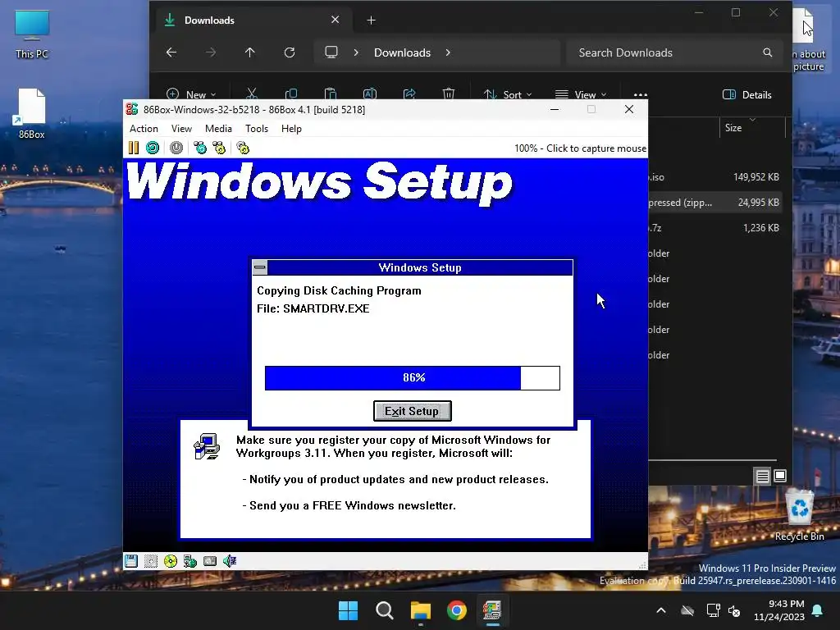Click the hard reset icon in 86Box toolbar

[153, 148]
